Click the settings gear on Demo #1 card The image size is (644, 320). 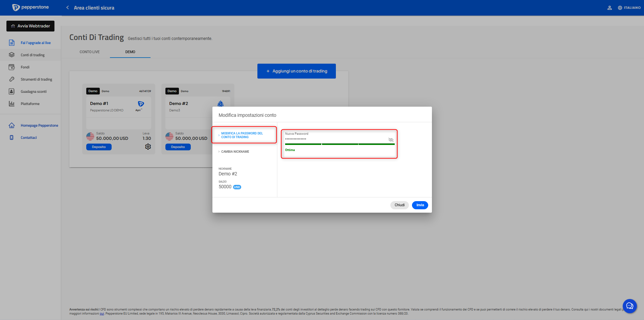click(148, 147)
